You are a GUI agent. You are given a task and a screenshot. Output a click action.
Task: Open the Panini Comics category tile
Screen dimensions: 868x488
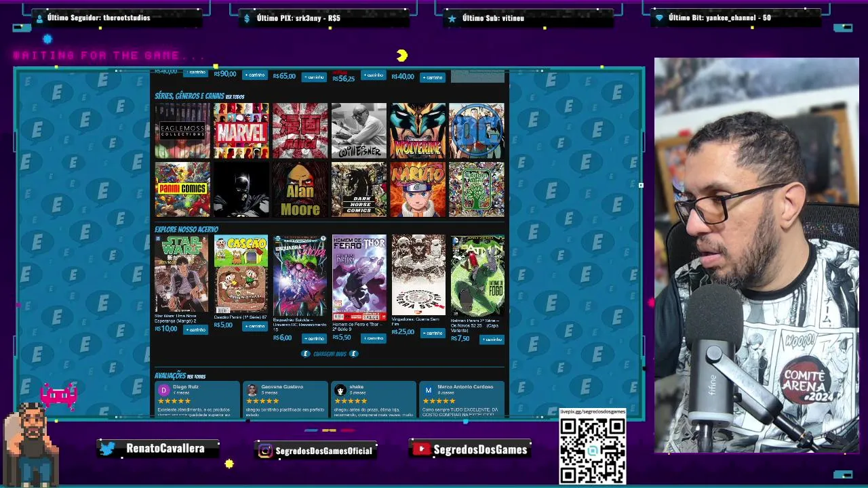coord(182,189)
